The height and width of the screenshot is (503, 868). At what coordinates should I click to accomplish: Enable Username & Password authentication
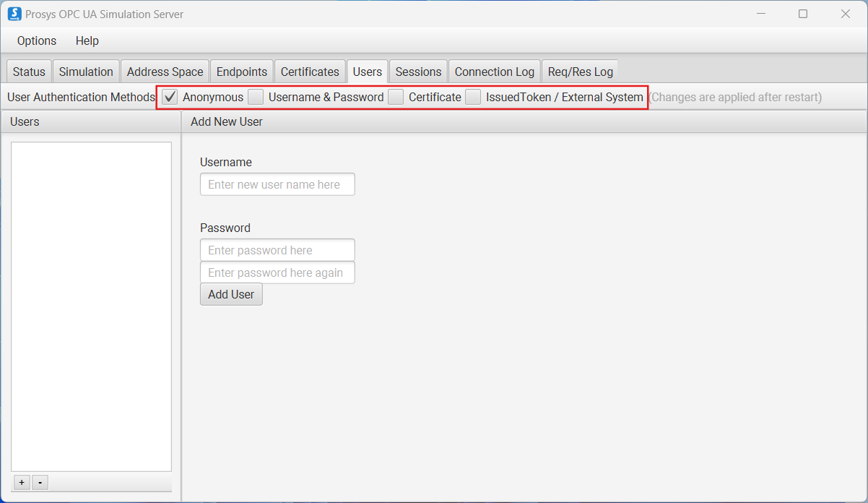click(256, 97)
